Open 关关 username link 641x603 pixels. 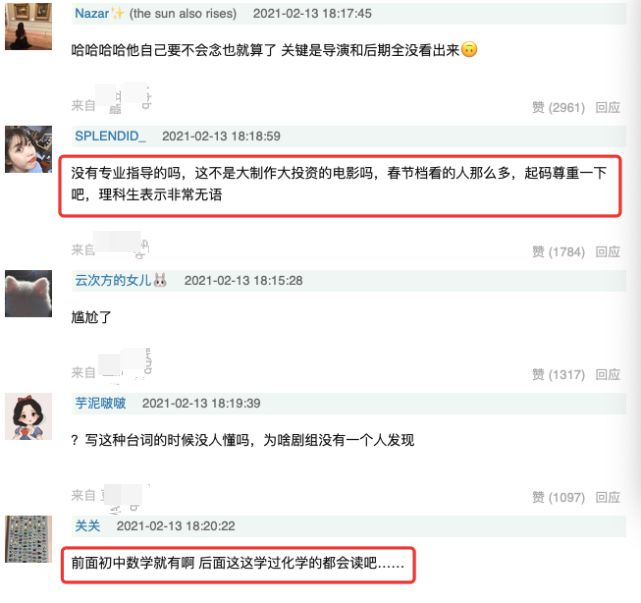pyautogui.click(x=87, y=526)
